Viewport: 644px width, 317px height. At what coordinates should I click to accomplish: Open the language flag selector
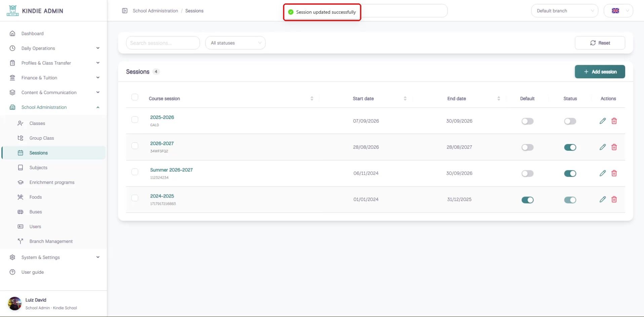click(618, 11)
